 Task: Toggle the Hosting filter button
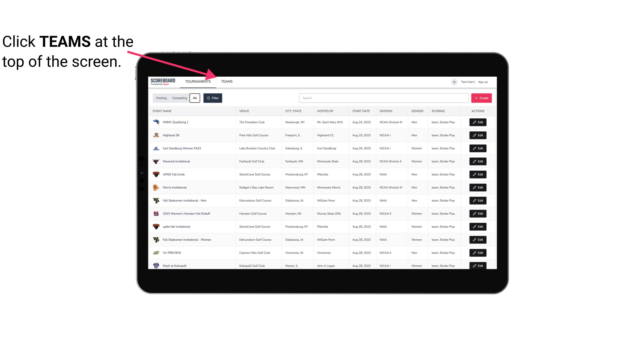pos(161,98)
